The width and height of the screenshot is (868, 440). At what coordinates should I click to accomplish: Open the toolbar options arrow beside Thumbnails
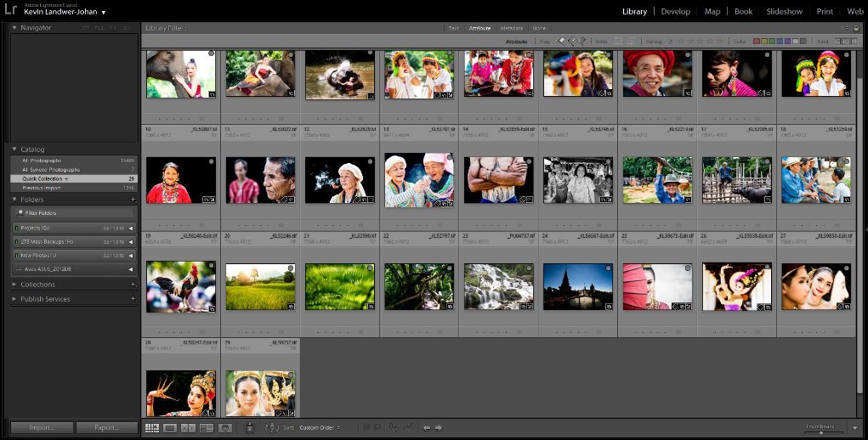tap(855, 428)
